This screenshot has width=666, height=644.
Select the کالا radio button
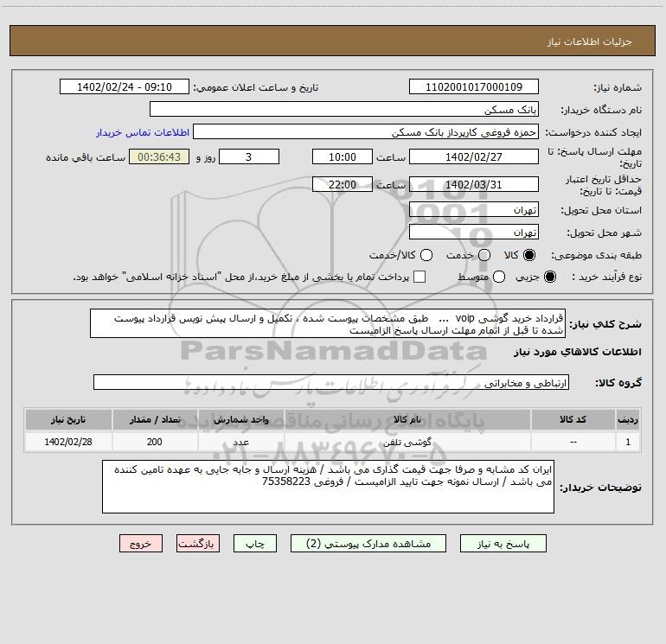[x=529, y=255]
